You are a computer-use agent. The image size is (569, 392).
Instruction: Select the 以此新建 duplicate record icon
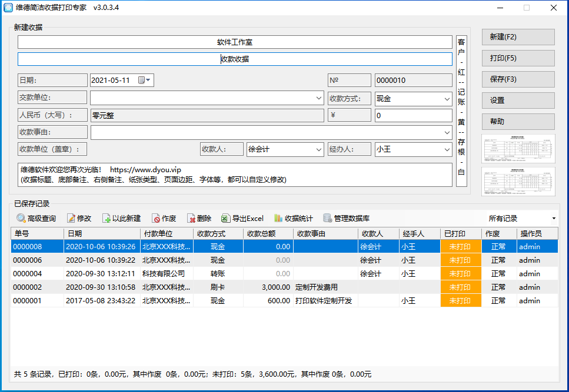pyautogui.click(x=121, y=218)
